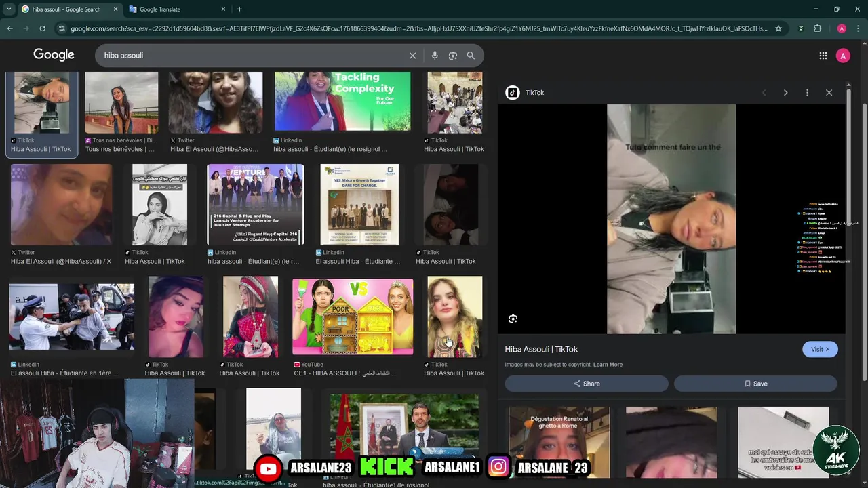Click the address bar URL

(x=419, y=28)
